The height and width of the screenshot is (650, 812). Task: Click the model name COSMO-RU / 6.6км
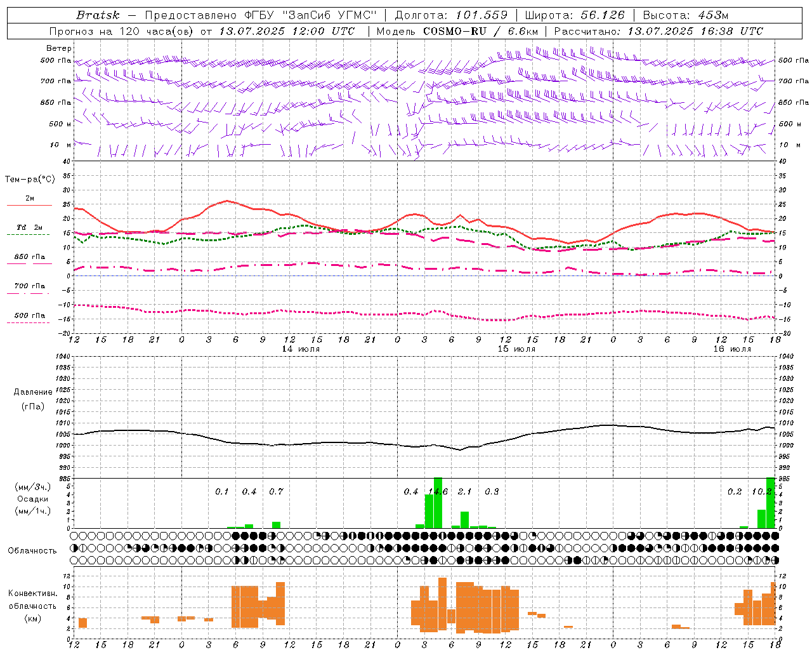point(481,31)
